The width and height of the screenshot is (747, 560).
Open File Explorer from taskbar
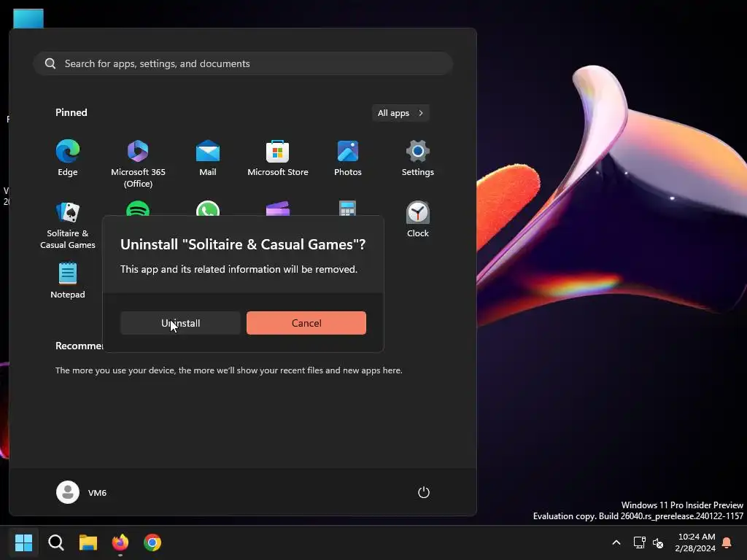(x=88, y=542)
